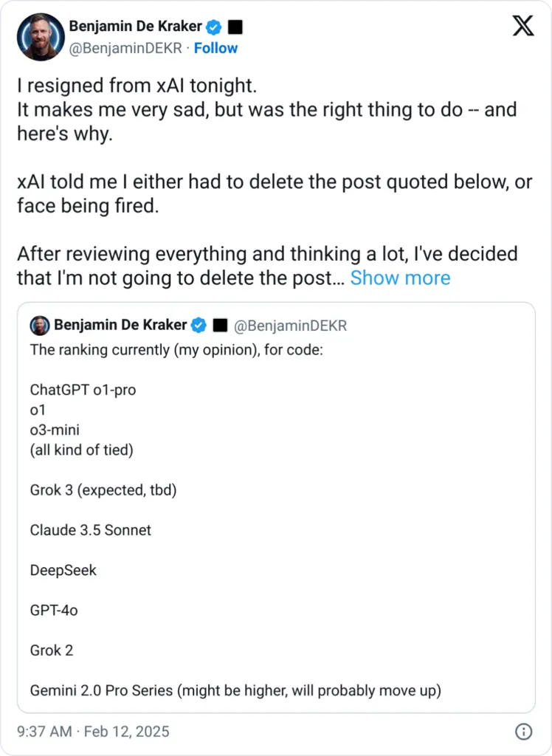Click the black square badge in the tweet header
The height and width of the screenshot is (756, 552).
235,27
